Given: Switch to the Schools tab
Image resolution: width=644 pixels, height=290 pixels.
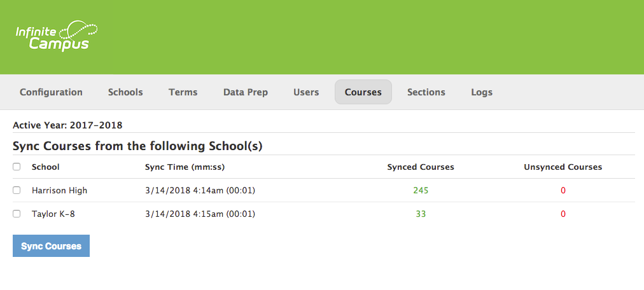Looking at the screenshot, I should (125, 92).
